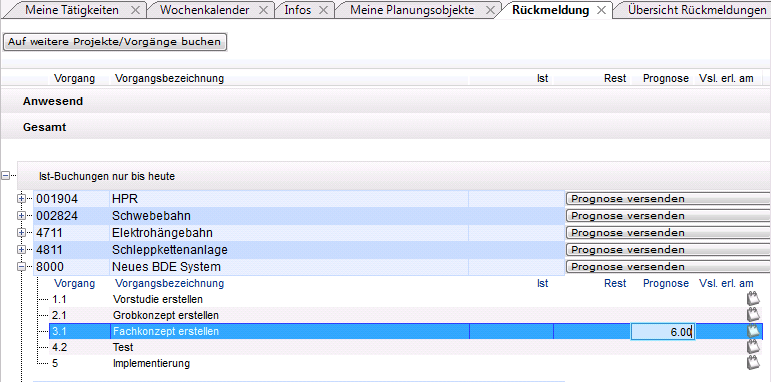Viewport: 772px width, 382px height.
Task: Close the Wochenkalender tab
Action: (264, 10)
